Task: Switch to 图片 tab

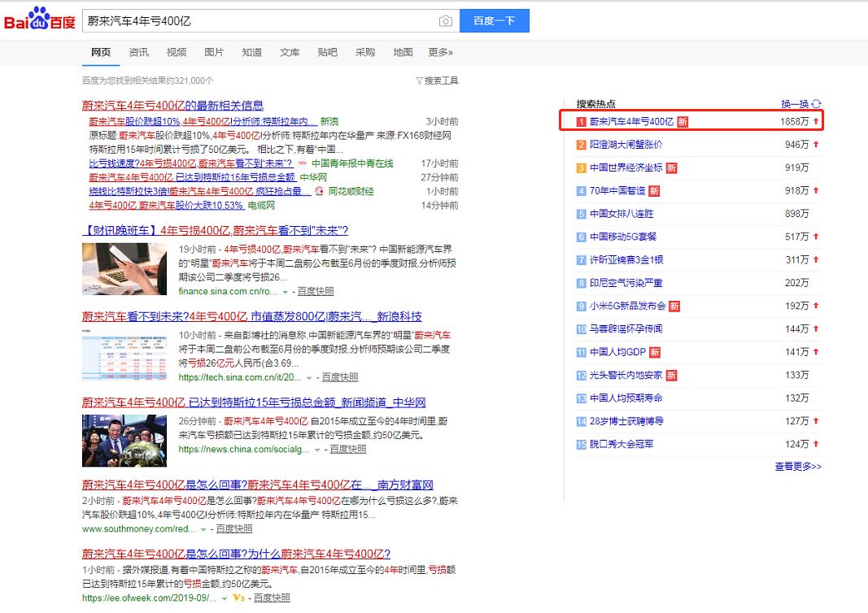Action: click(x=214, y=52)
